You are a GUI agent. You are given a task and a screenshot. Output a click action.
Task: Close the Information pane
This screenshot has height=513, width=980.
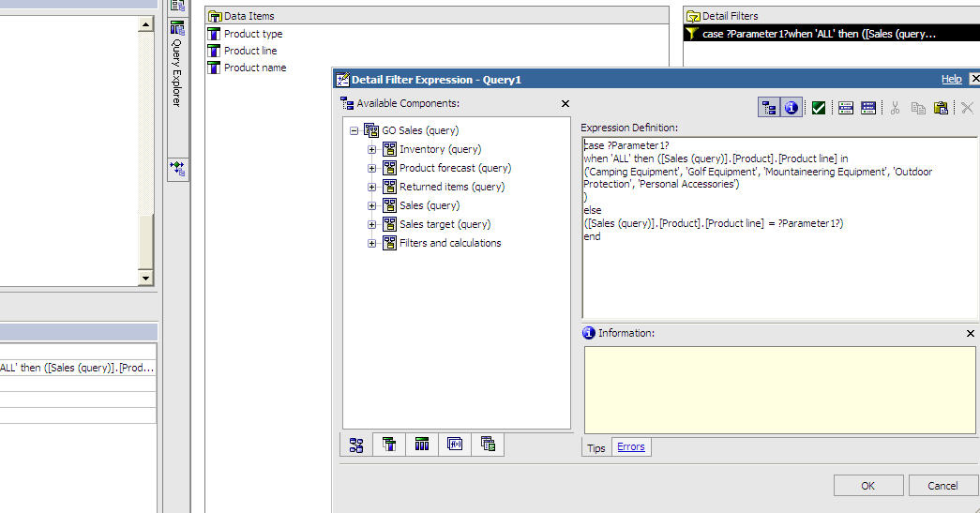(x=970, y=334)
